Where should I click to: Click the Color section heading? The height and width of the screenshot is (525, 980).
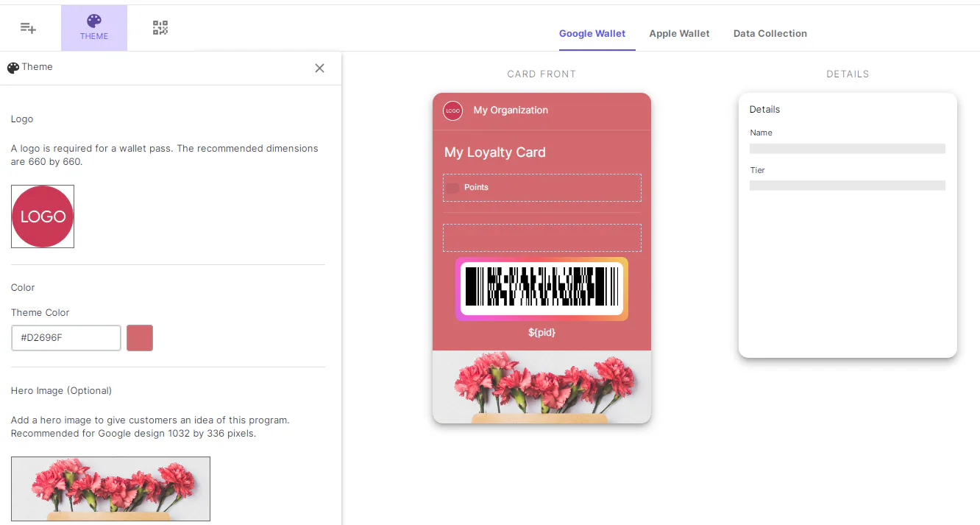click(x=23, y=287)
